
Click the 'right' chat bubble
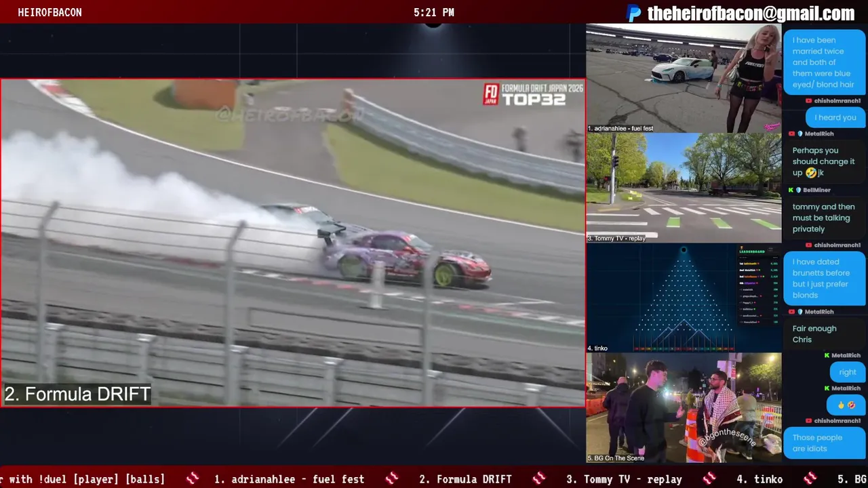click(848, 372)
